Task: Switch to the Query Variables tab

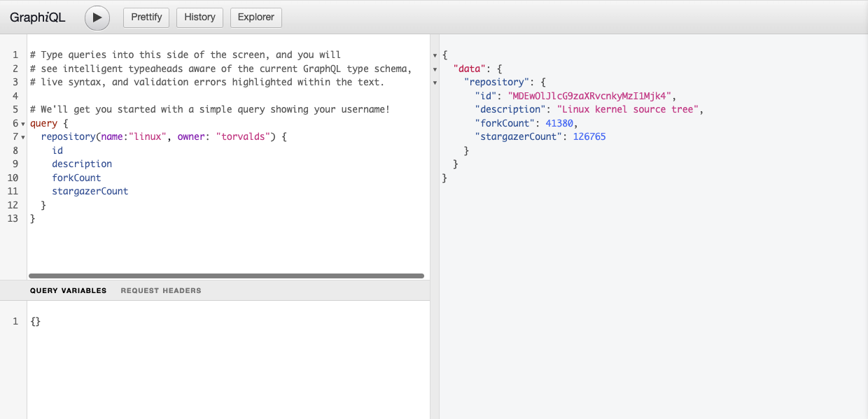Action: [69, 290]
